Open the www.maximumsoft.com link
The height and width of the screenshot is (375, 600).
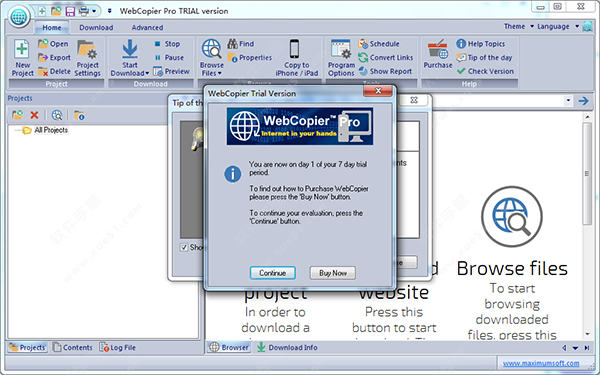[x=541, y=363]
